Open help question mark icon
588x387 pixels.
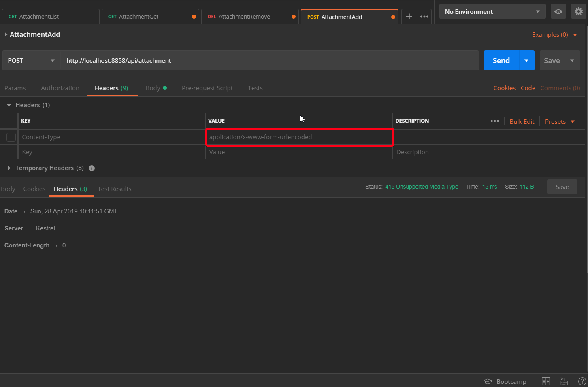click(582, 381)
